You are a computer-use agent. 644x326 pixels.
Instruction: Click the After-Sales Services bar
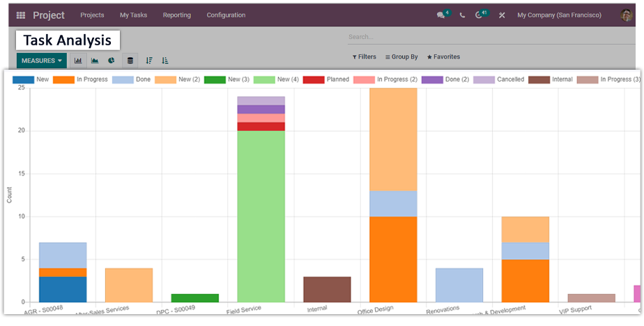pos(129,286)
